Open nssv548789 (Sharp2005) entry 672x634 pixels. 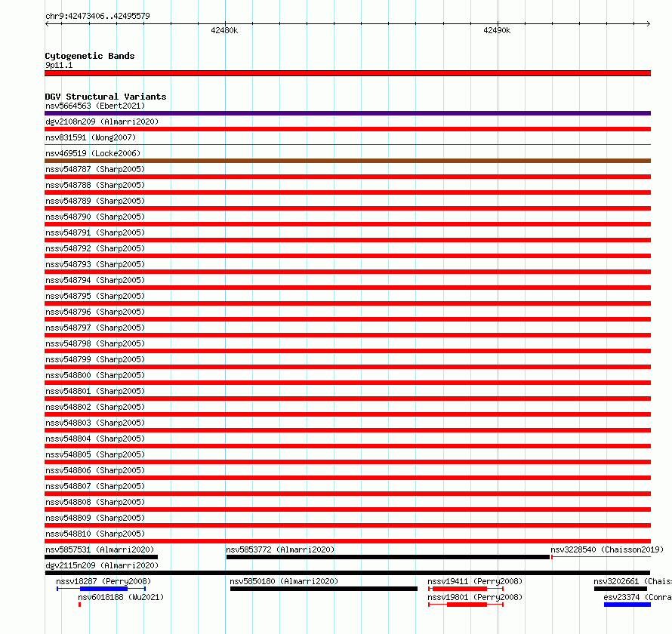pyautogui.click(x=95, y=201)
